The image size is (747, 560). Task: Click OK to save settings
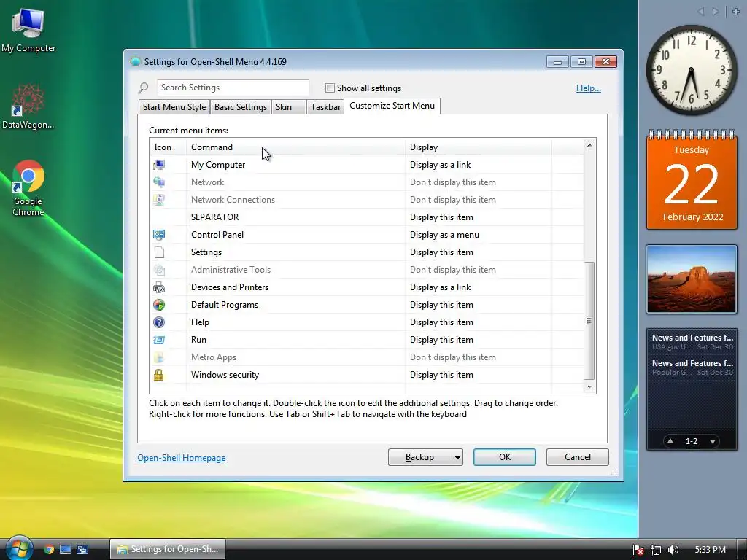505,457
